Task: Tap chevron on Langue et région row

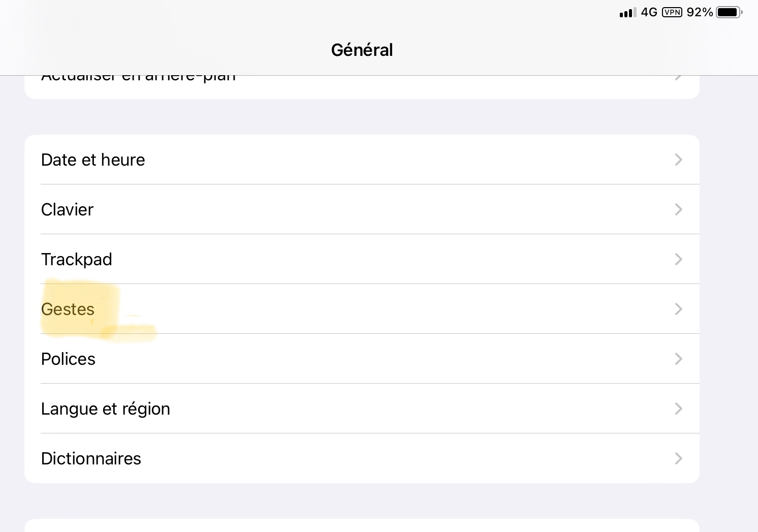Action: click(x=678, y=409)
